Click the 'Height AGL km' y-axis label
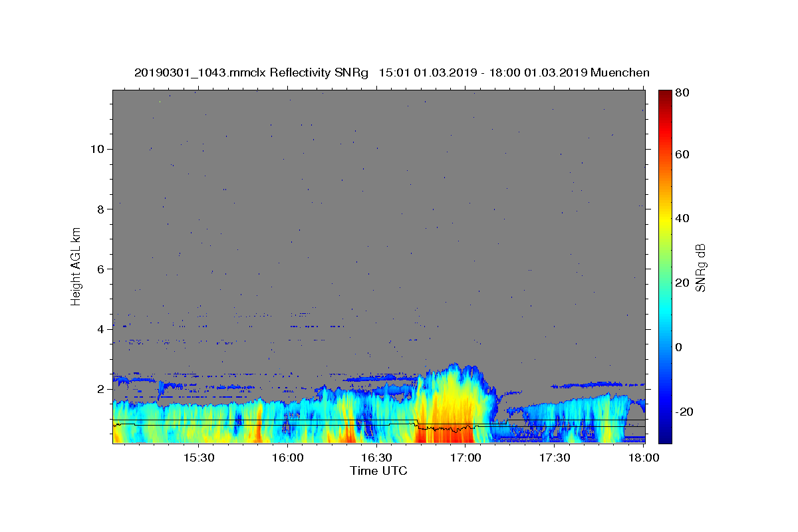This screenshot has width=798, height=532. 76,266
